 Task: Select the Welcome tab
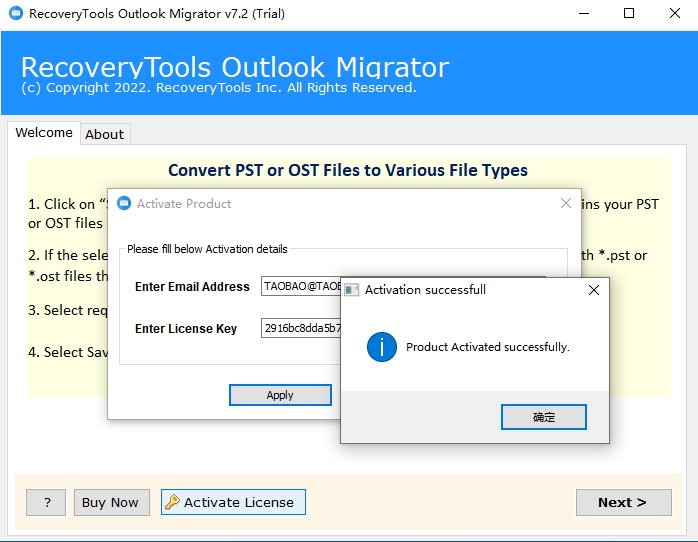pyautogui.click(x=44, y=133)
